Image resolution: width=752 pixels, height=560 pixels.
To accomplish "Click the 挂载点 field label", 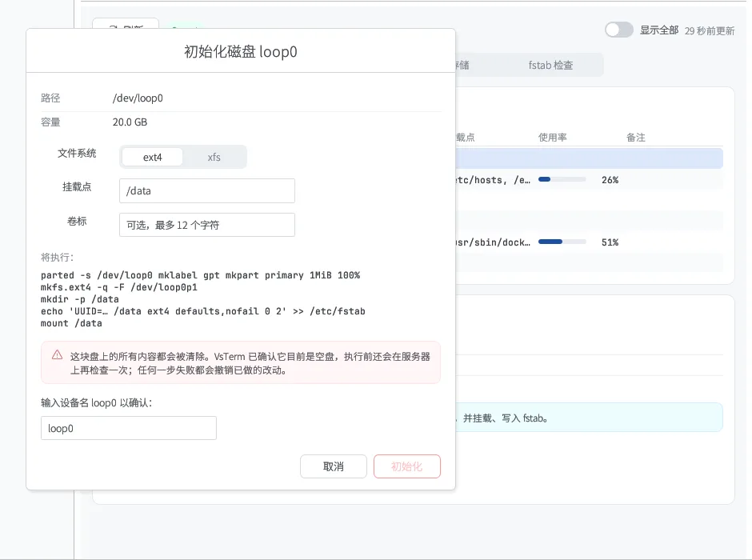I will pos(77,187).
